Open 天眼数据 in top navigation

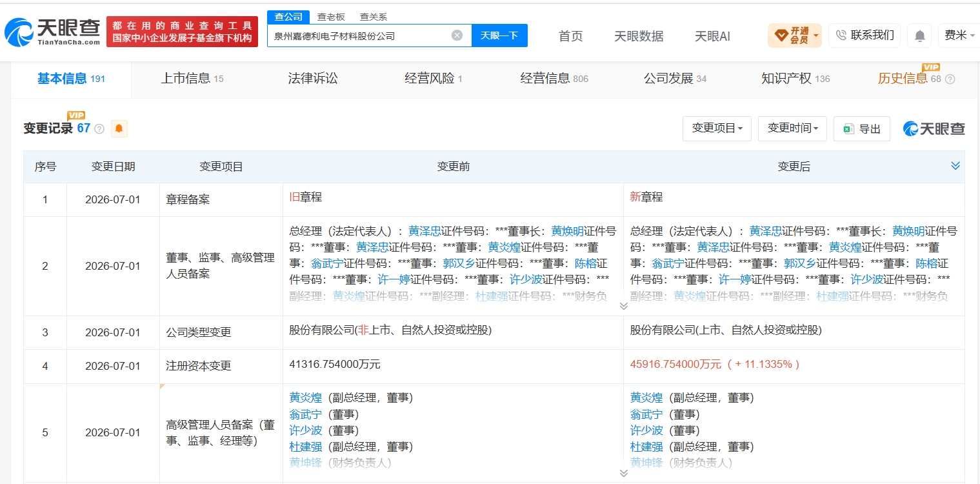(x=639, y=36)
